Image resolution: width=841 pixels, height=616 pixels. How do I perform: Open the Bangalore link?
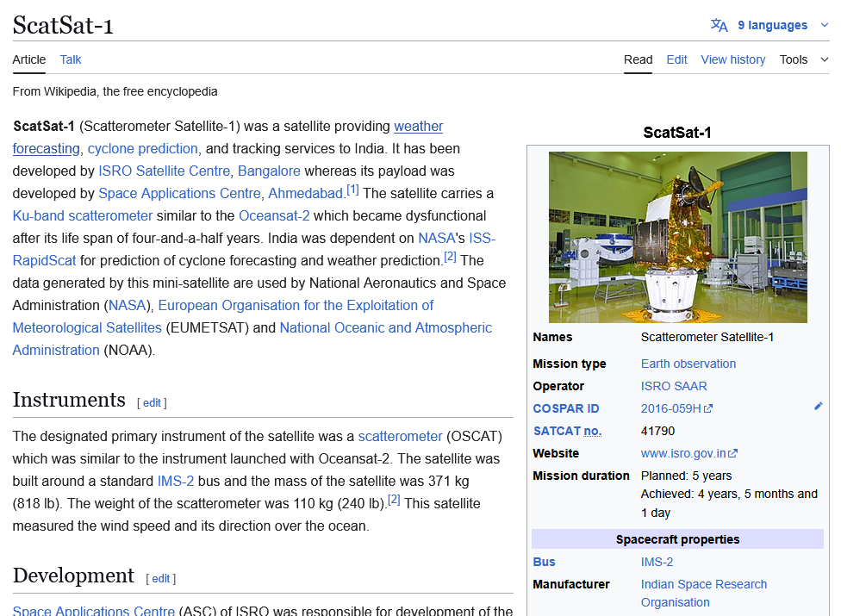point(269,171)
